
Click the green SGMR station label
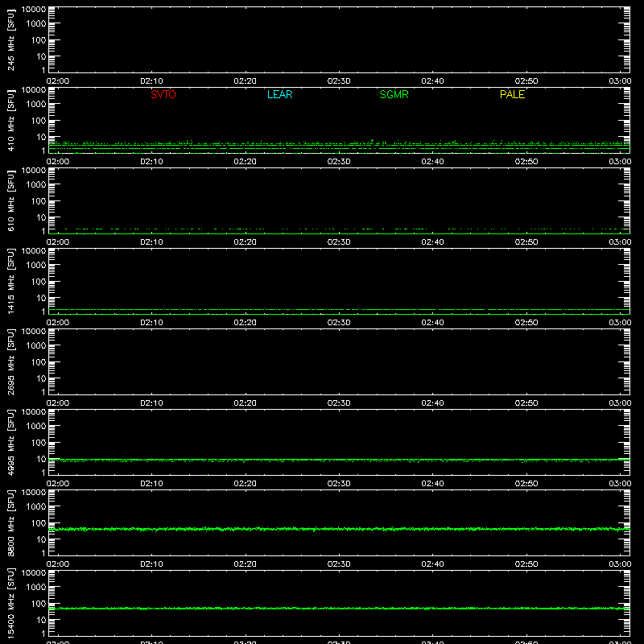(x=394, y=94)
